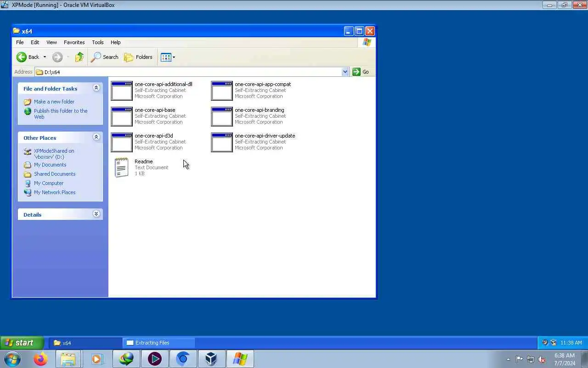Open the Back history dropdown arrow
The image size is (588, 368).
coord(45,57)
